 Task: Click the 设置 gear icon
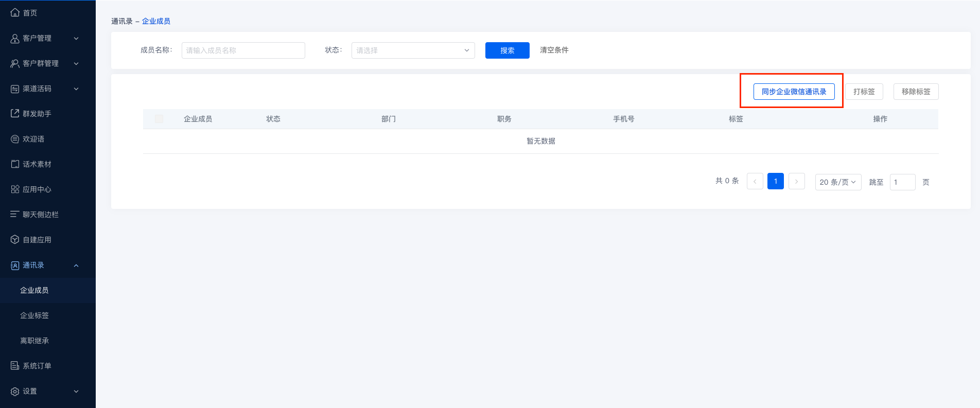click(15, 392)
